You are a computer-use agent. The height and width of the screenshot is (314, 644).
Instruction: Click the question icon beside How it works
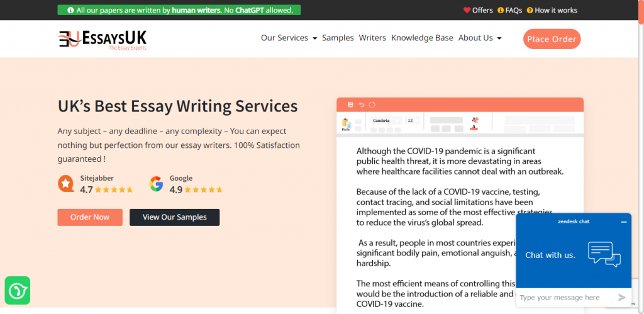530,10
